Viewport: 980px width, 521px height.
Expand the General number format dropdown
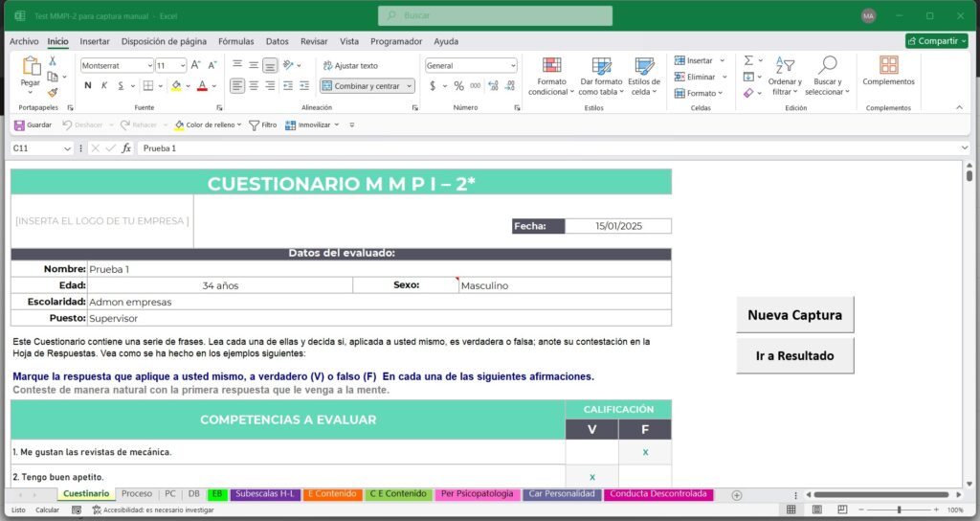pyautogui.click(x=512, y=65)
